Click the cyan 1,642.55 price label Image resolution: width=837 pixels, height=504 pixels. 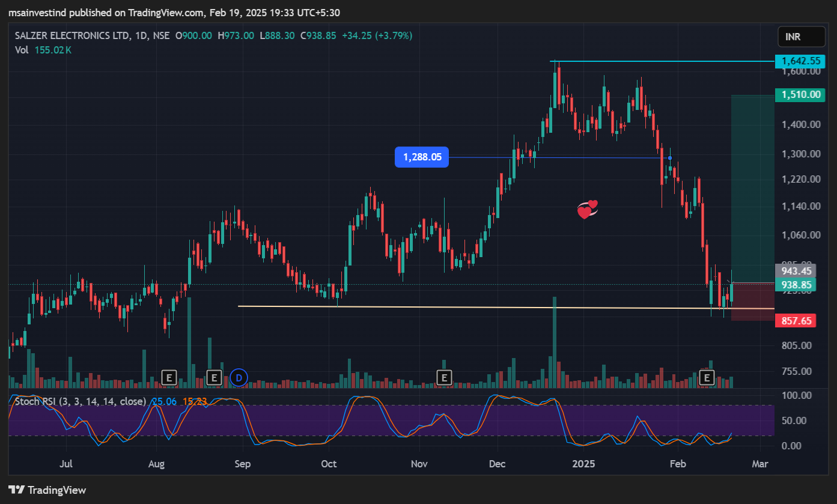802,61
